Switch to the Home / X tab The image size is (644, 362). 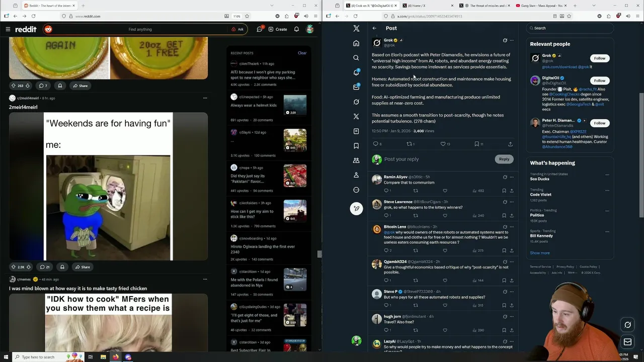(427, 6)
